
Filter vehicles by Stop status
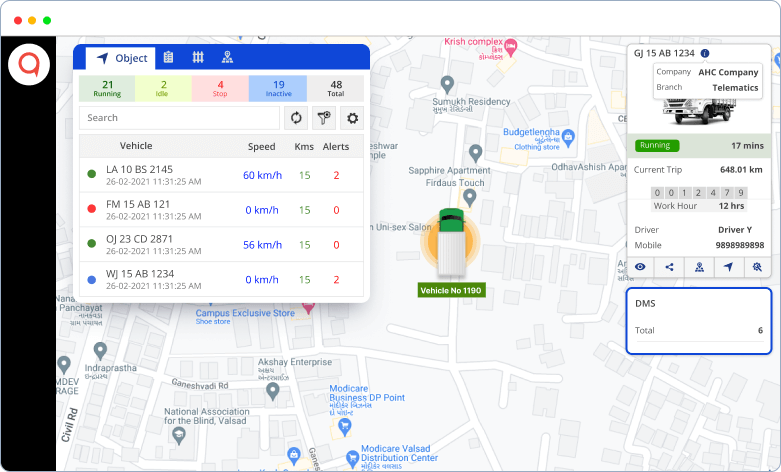pos(220,89)
